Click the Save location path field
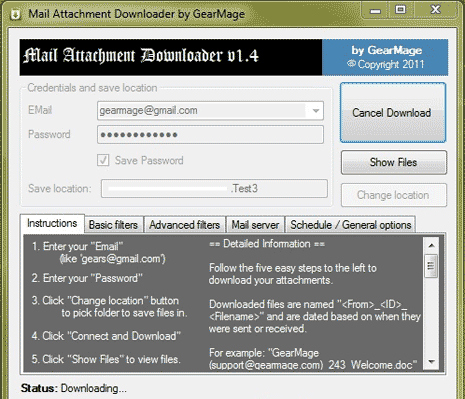The image size is (465, 399). pos(214,189)
